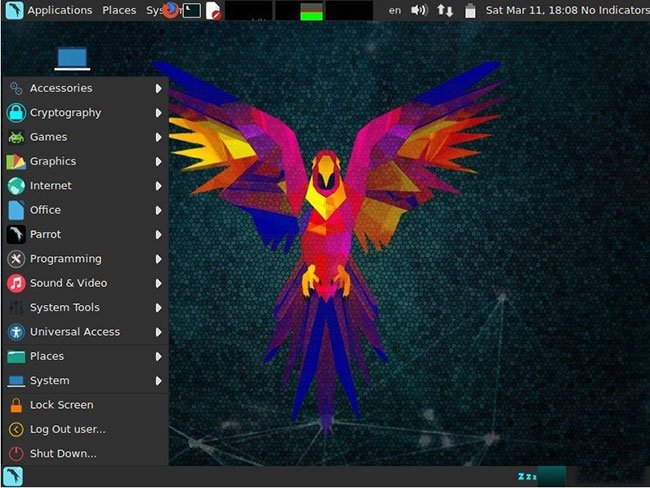Open the Universal Access menu entry
Viewport: 650px width, 488px height.
pyautogui.click(x=85, y=332)
